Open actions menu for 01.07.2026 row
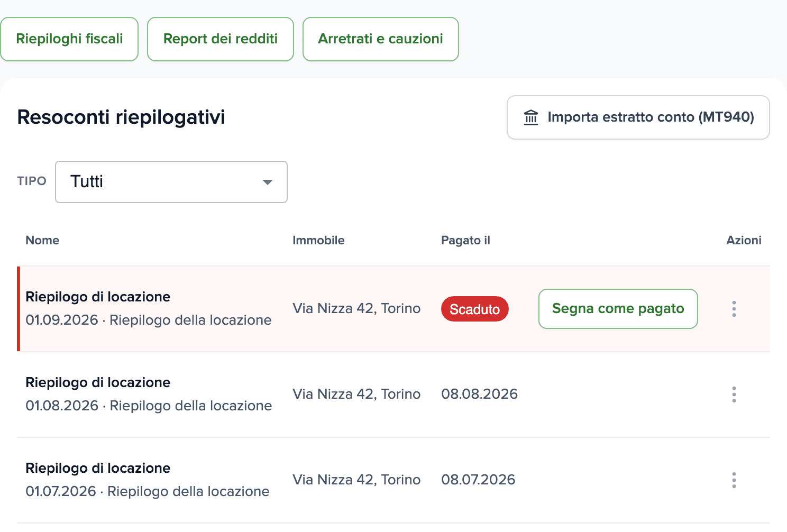 click(x=734, y=480)
